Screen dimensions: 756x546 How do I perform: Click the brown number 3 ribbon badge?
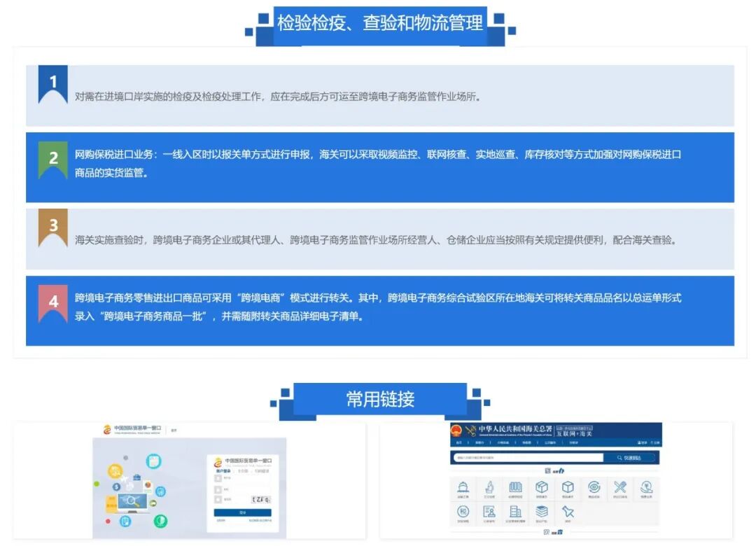tap(53, 227)
